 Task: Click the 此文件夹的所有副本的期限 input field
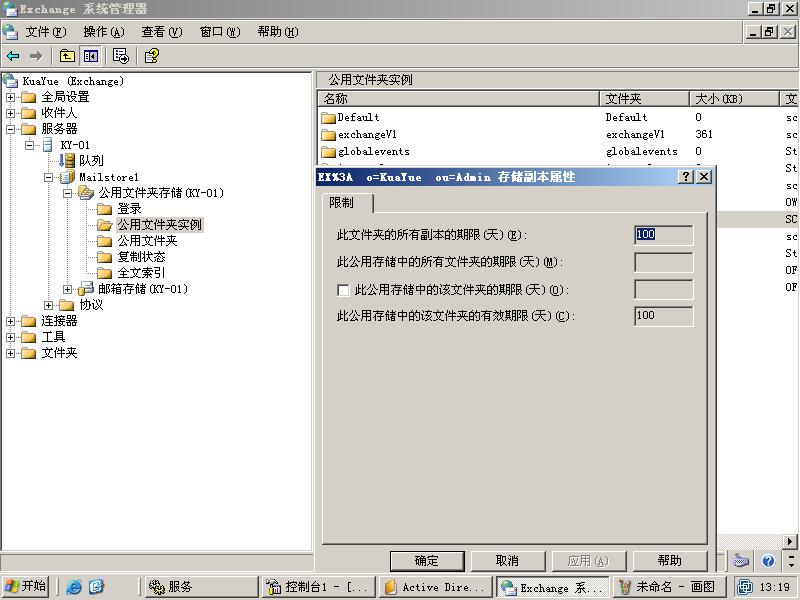663,235
